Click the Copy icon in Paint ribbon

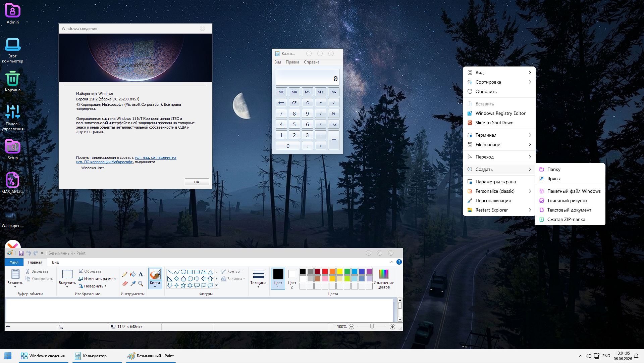click(28, 279)
